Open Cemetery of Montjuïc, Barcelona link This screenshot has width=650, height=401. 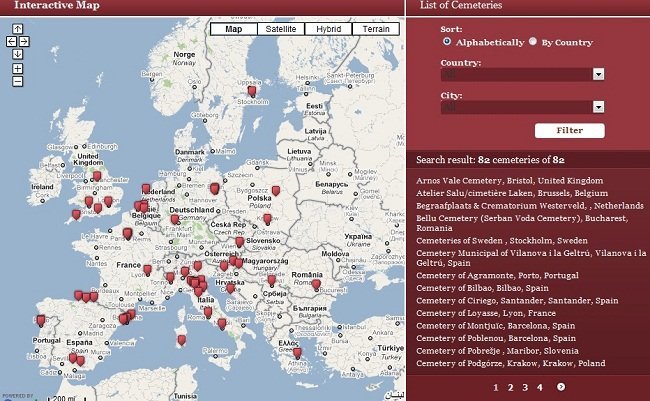pyautogui.click(x=495, y=326)
